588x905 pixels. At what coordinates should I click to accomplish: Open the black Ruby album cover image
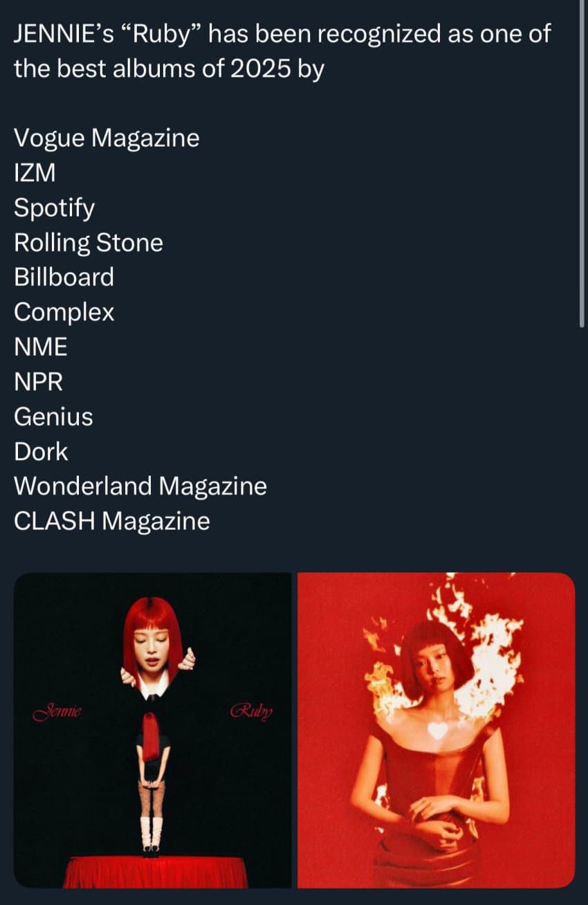pyautogui.click(x=152, y=730)
